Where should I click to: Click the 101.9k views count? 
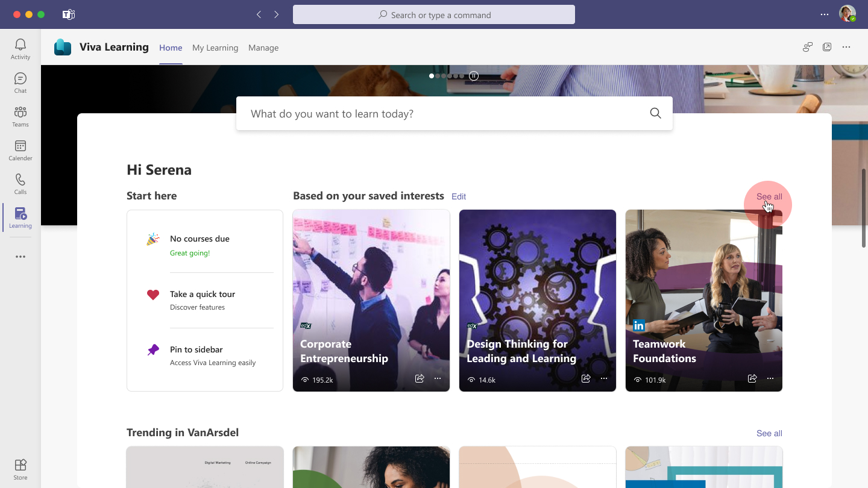[x=649, y=380]
